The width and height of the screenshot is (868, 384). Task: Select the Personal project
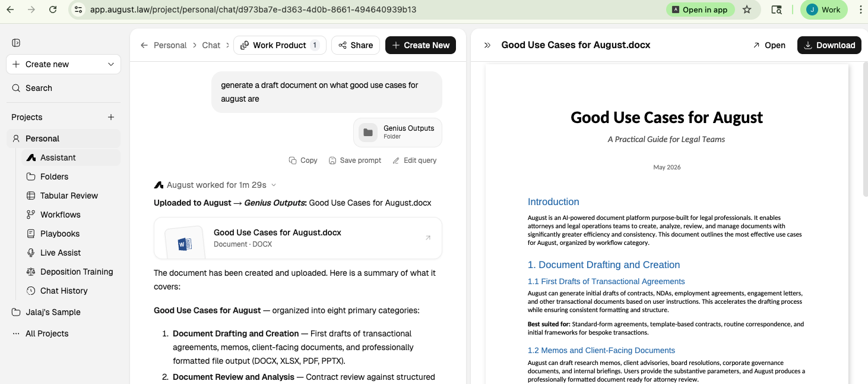pos(64,139)
